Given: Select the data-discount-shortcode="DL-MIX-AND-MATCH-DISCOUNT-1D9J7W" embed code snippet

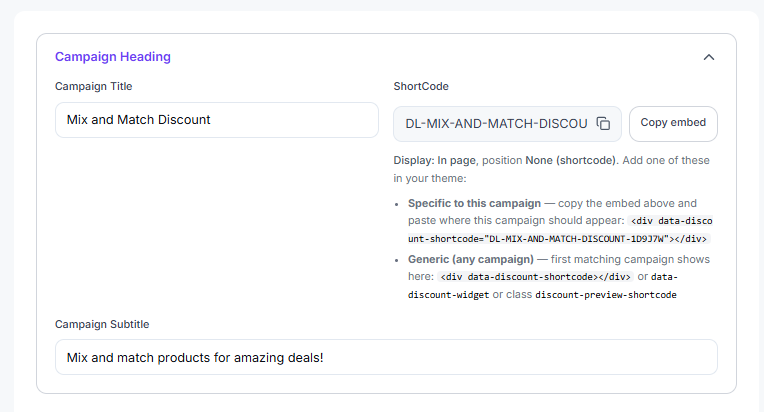Looking at the screenshot, I should pyautogui.click(x=560, y=229).
